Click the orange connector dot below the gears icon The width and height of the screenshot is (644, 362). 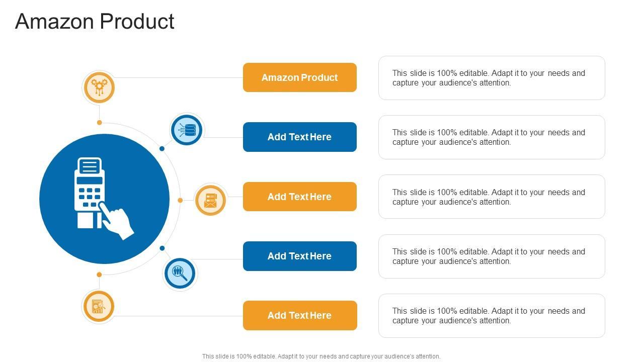100,123
